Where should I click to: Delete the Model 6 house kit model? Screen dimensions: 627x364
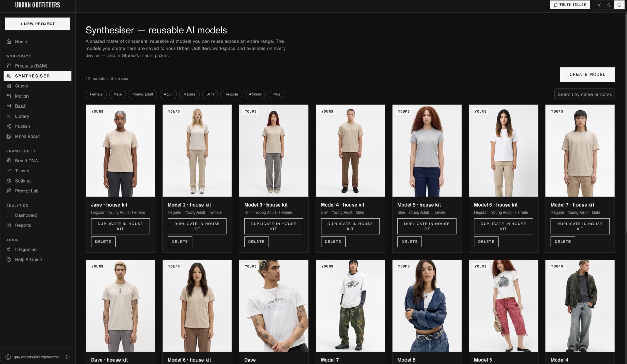click(x=486, y=242)
